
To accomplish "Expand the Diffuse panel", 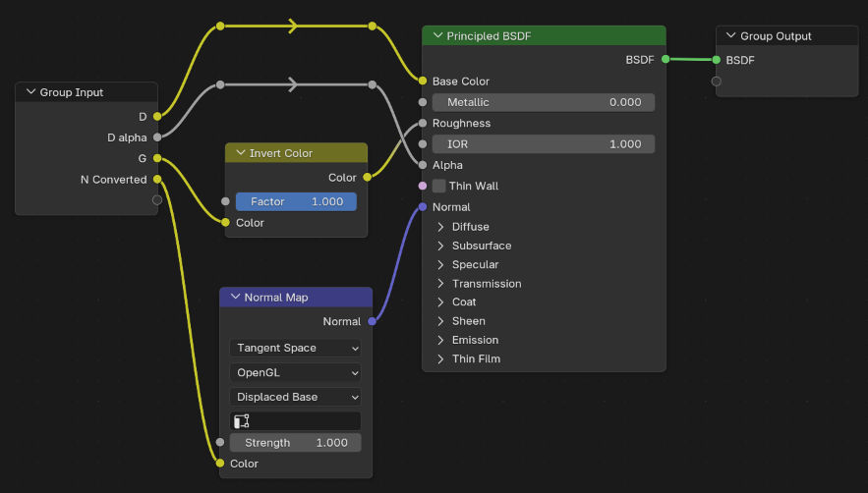I will [x=440, y=227].
